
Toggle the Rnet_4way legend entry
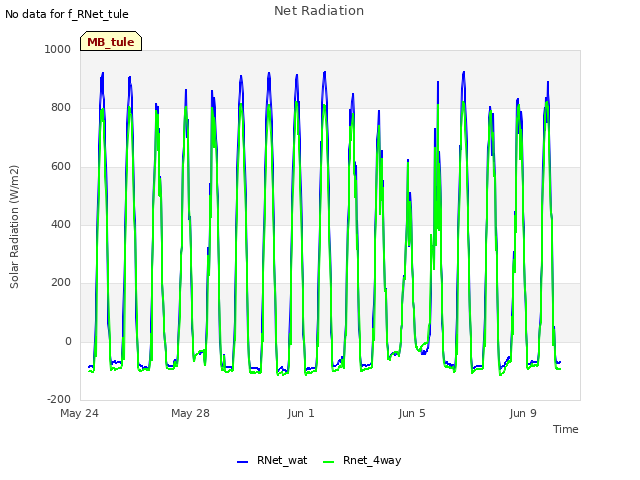(x=362, y=460)
